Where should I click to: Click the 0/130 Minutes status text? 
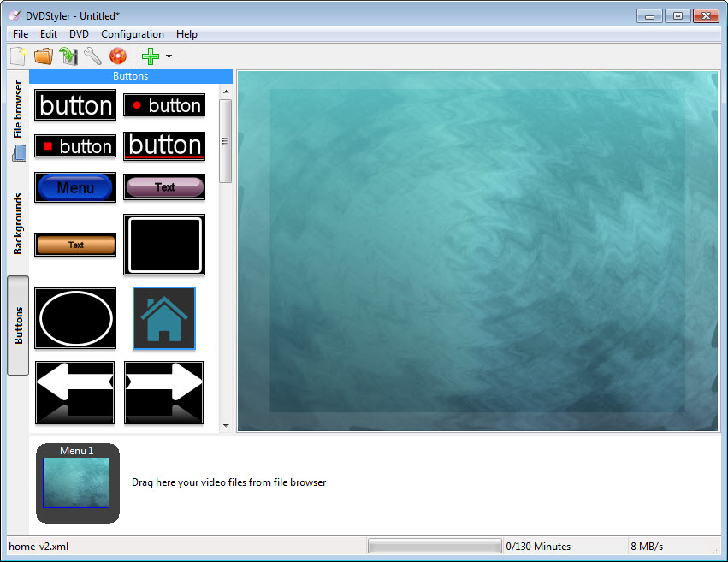[x=538, y=547]
